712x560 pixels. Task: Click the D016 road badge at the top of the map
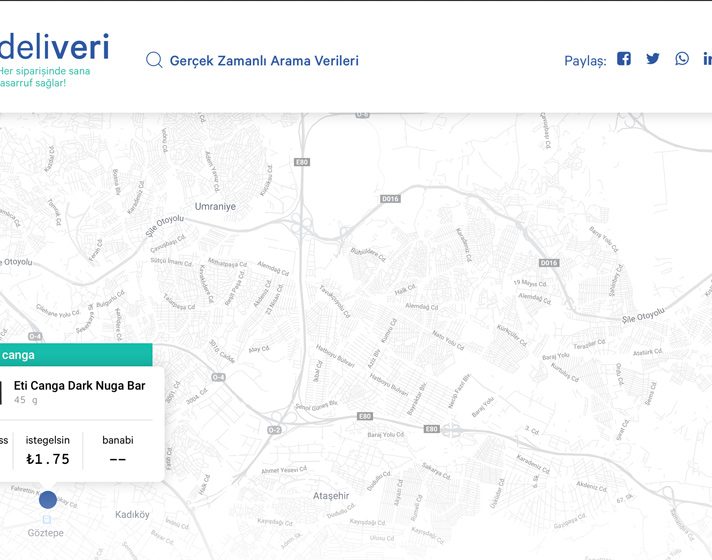(x=390, y=198)
